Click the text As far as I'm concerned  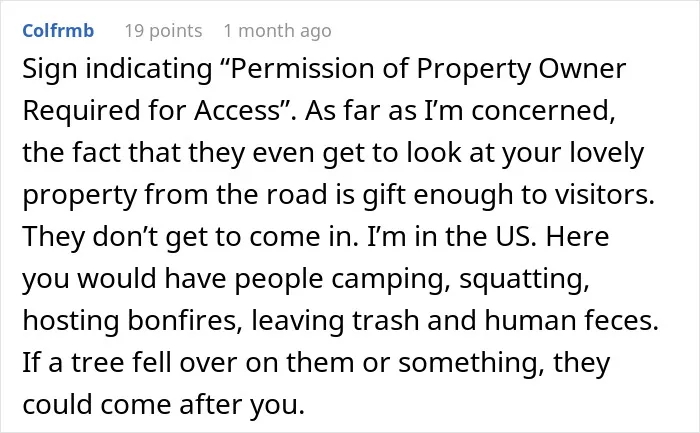[460, 110]
